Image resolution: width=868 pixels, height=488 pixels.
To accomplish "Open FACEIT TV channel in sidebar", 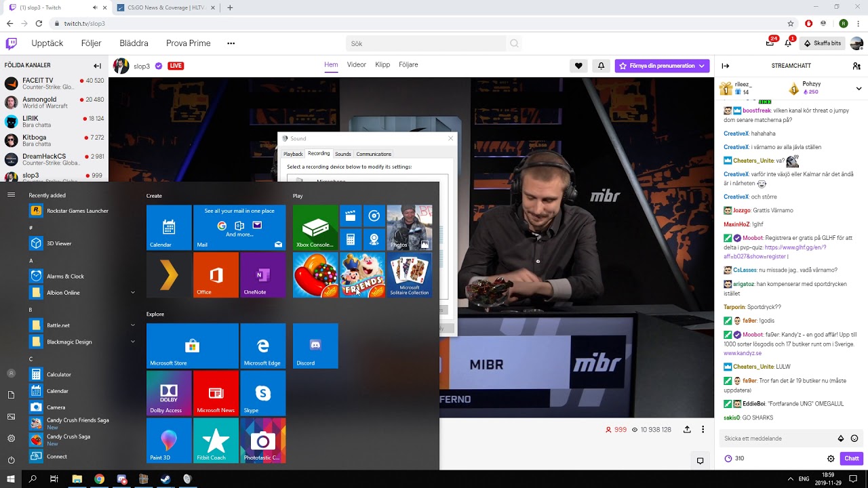I will (x=54, y=83).
